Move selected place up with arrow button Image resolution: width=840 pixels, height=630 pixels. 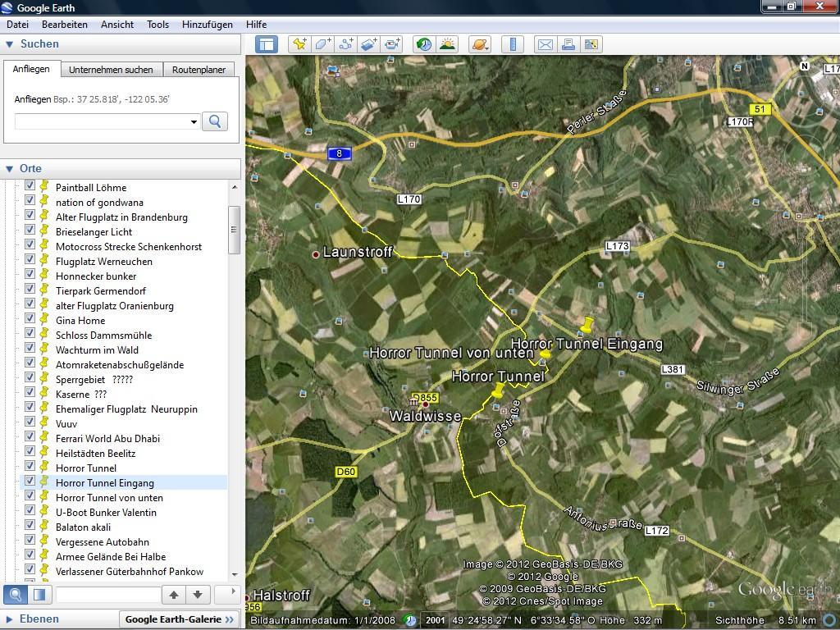point(174,595)
